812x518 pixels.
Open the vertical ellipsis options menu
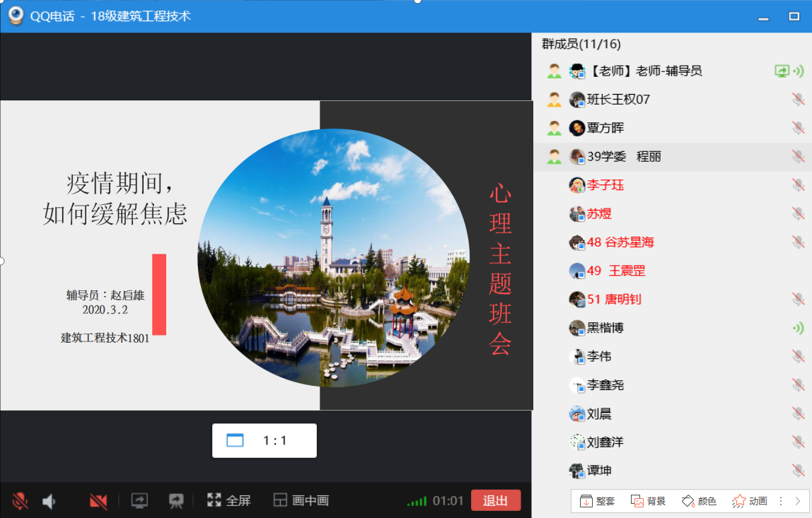[781, 501]
